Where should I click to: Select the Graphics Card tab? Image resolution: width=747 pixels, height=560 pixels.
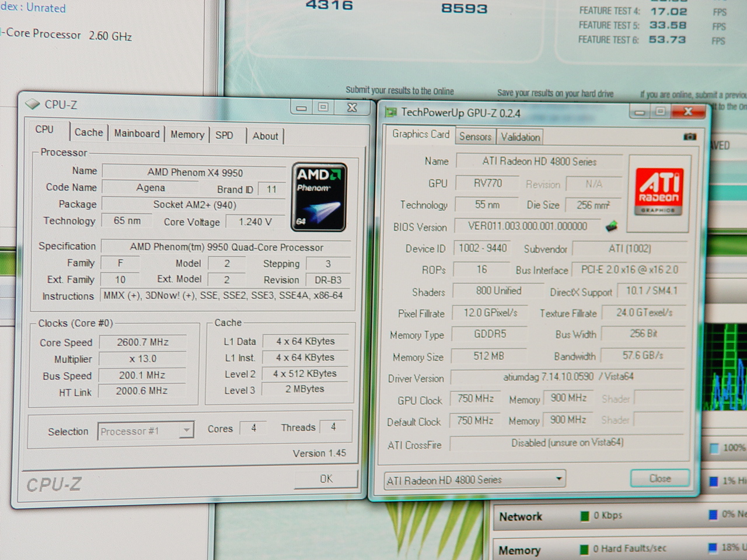pyautogui.click(x=421, y=134)
